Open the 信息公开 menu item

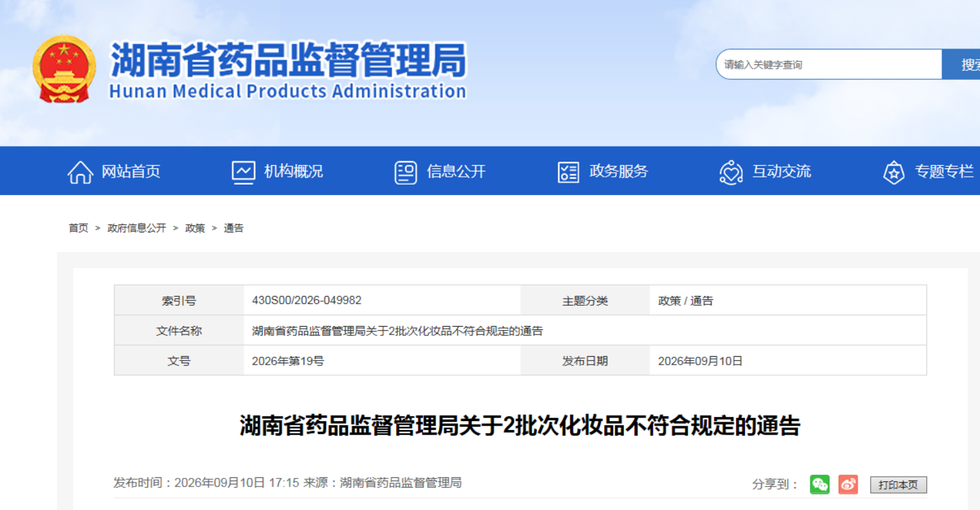coord(456,172)
